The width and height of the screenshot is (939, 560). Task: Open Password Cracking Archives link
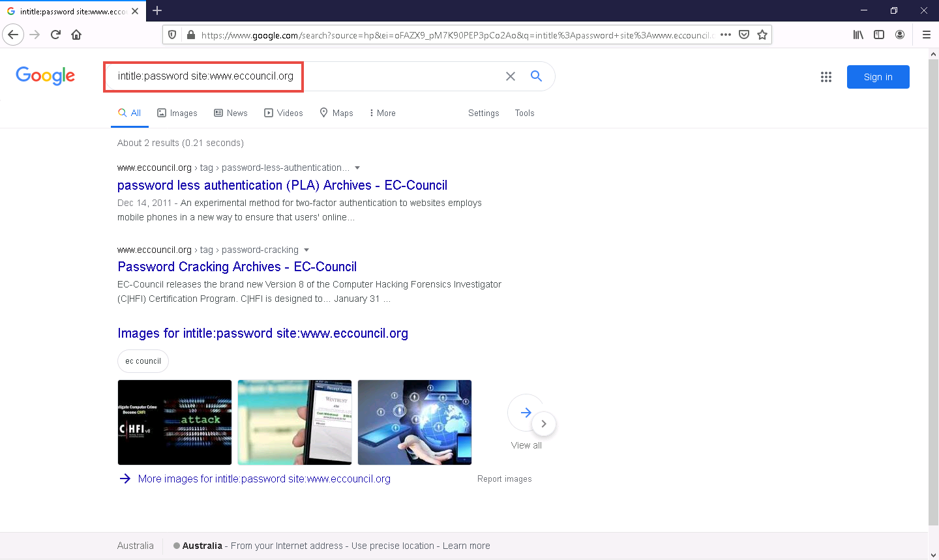pyautogui.click(x=237, y=267)
